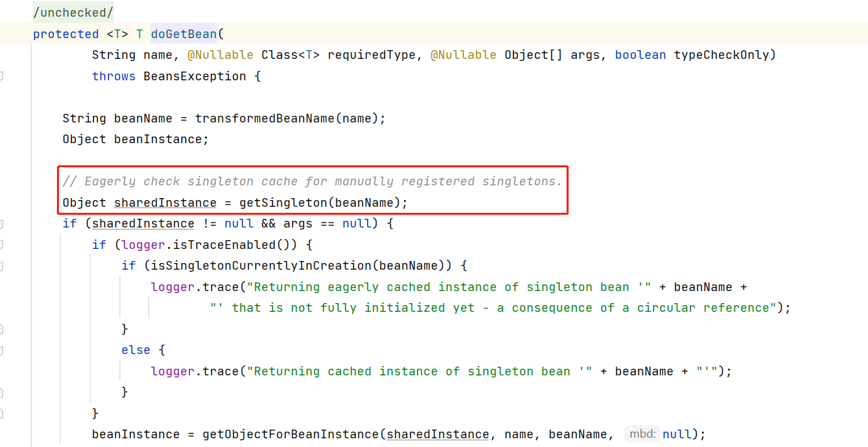Click the first @Nullable annotation
Screen dimensions: 868x447
[x=220, y=55]
